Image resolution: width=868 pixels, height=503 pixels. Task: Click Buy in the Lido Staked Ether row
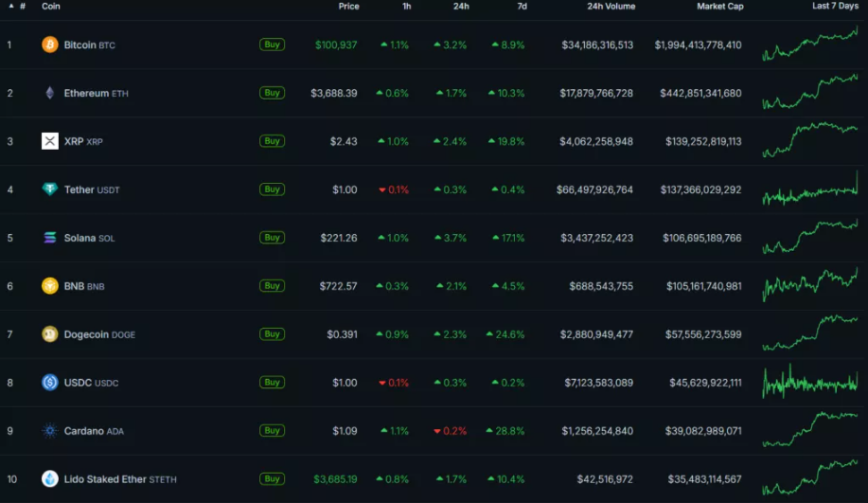272,478
